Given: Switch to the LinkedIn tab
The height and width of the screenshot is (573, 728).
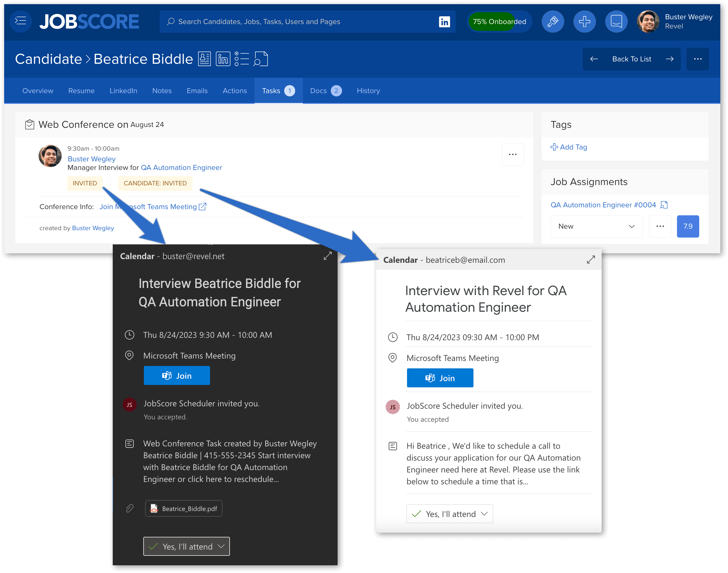Looking at the screenshot, I should coord(123,90).
